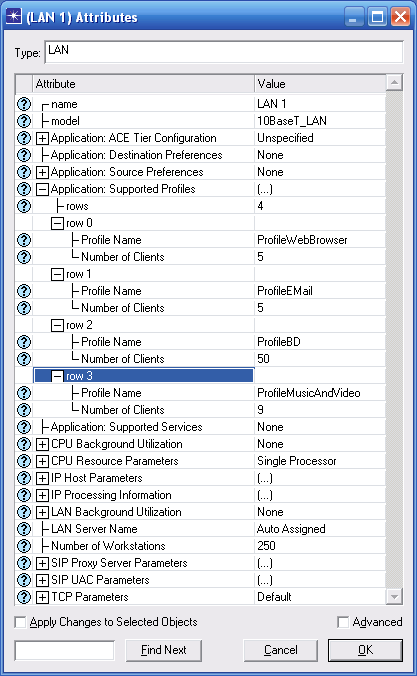The image size is (417, 676).
Task: Click the window icon in the title bar
Action: coord(13,17)
